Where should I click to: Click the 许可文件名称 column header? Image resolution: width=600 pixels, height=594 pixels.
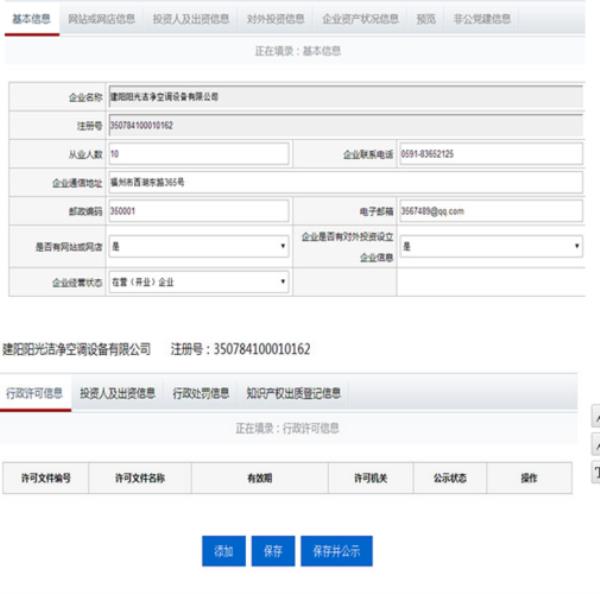[x=140, y=478]
